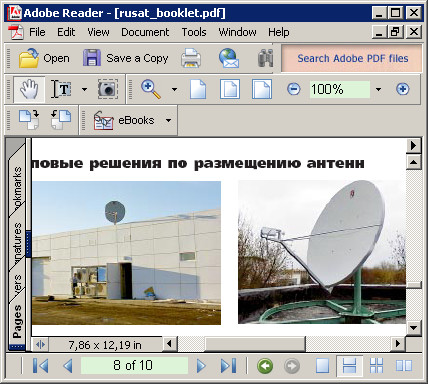Restore the document window in menu bar
Image resolution: width=428 pixels, height=384 pixels.
pos(396,32)
